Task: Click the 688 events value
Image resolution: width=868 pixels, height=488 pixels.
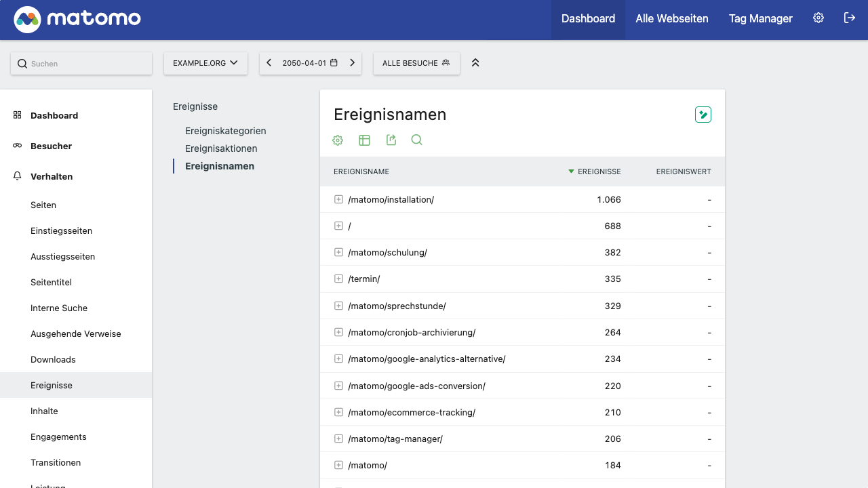Action: pyautogui.click(x=613, y=226)
